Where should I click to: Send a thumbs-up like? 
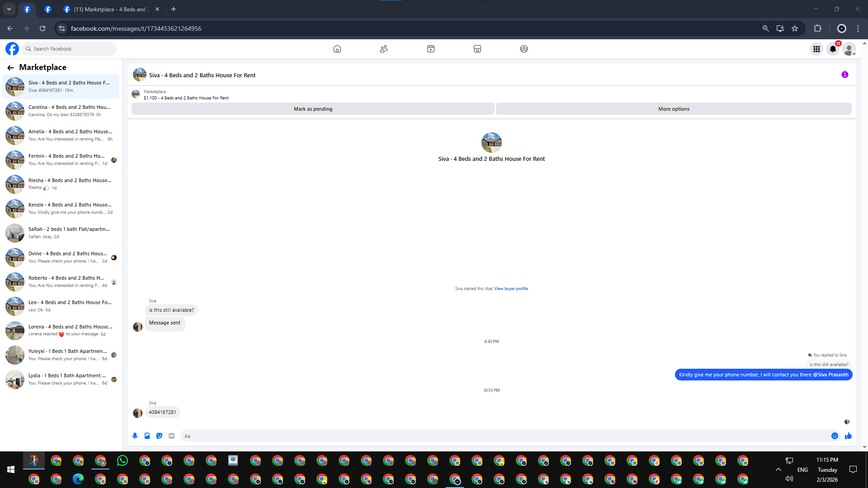pyautogui.click(x=848, y=436)
